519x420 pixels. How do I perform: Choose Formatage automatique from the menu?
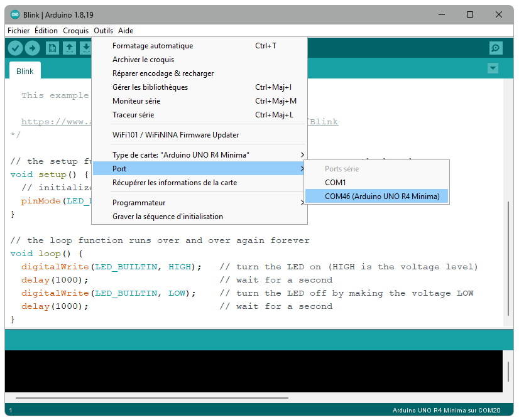[x=153, y=46]
